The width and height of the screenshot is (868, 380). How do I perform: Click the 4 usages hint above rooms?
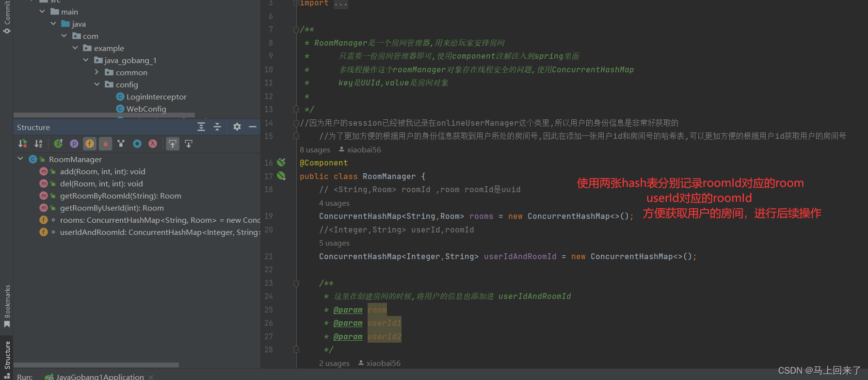coord(334,203)
